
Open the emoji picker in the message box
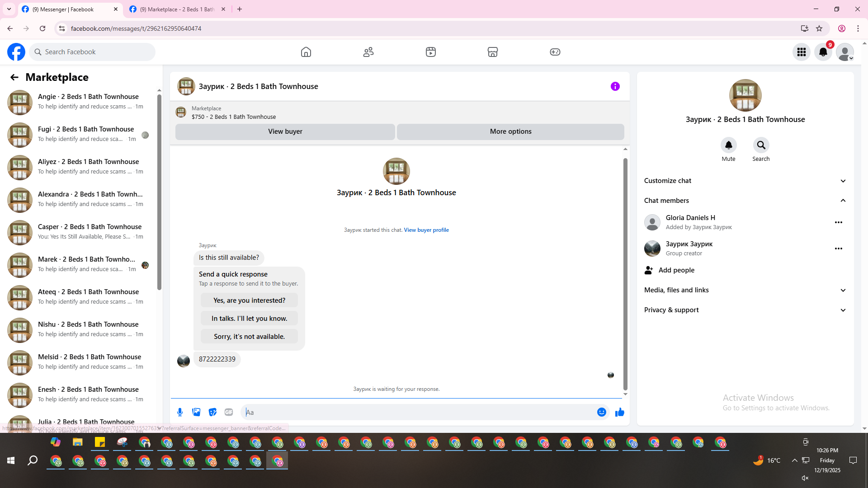(x=601, y=412)
